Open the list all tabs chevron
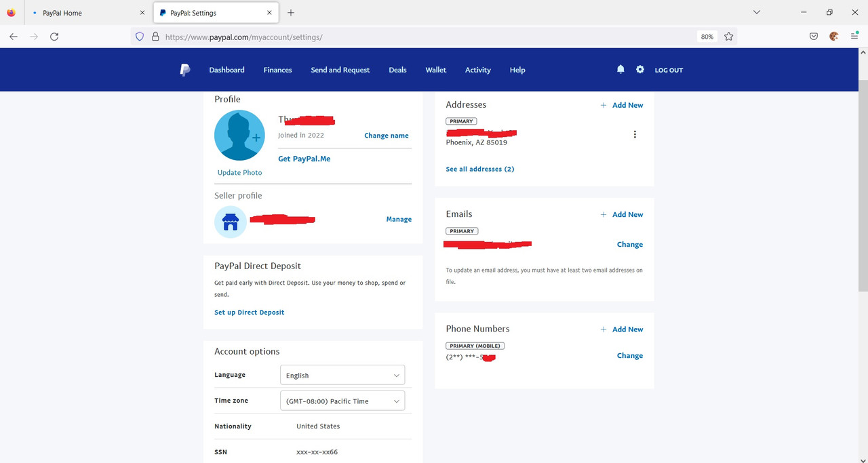This screenshot has height=463, width=868. (757, 12)
